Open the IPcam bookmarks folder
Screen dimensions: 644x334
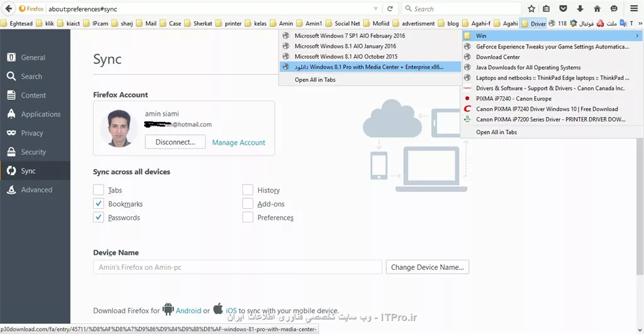pyautogui.click(x=96, y=23)
